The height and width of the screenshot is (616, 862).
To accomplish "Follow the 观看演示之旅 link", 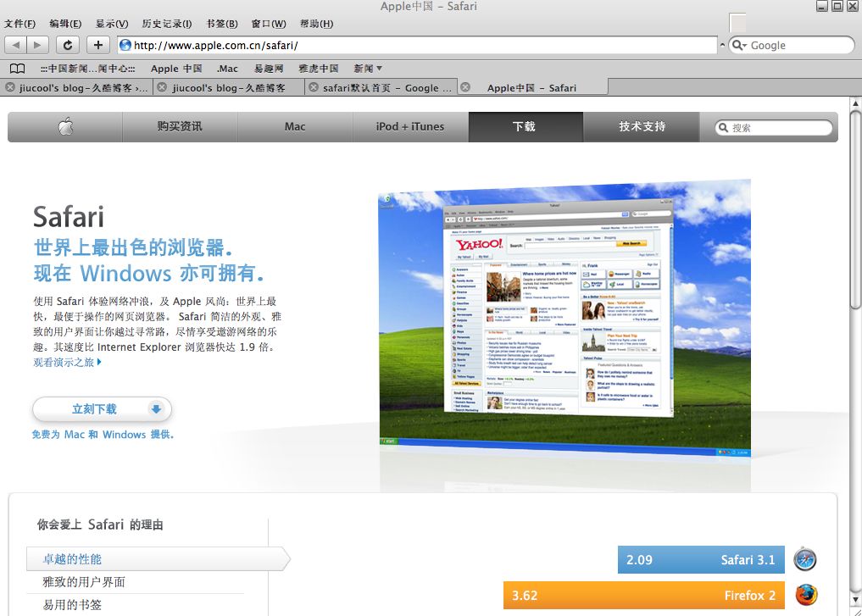I will tap(67, 362).
